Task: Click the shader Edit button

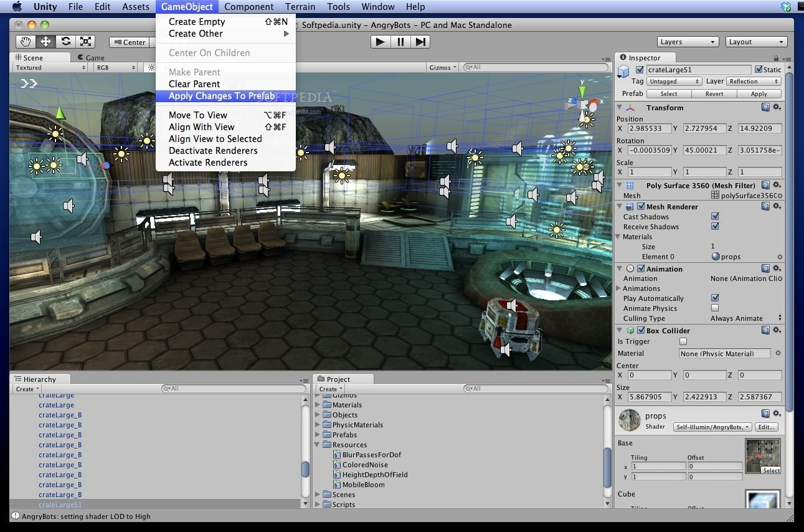Action: point(767,427)
